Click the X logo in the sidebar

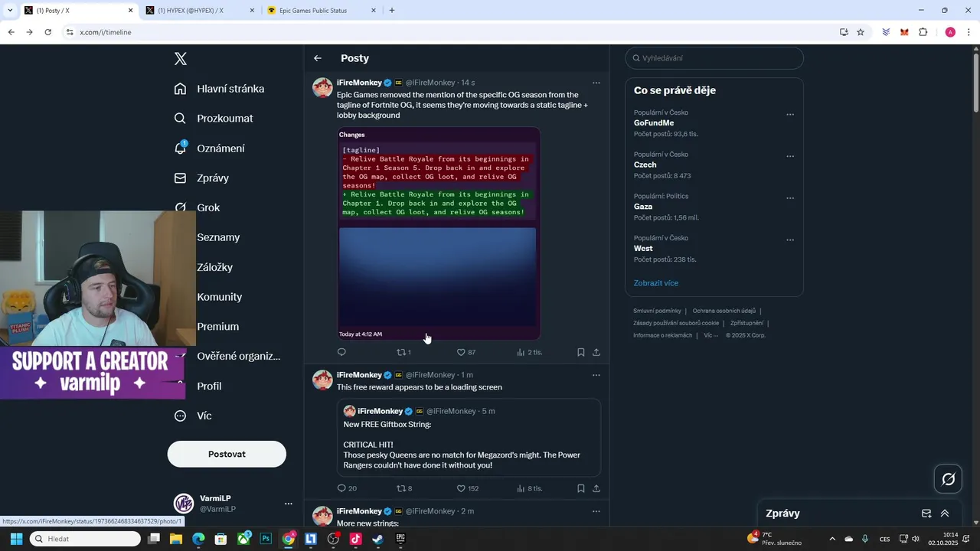pos(181,59)
